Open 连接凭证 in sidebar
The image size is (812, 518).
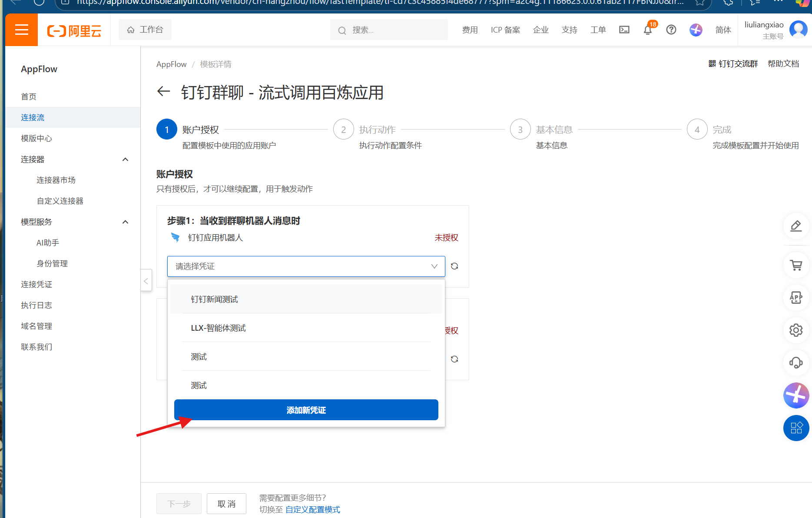[36, 284]
